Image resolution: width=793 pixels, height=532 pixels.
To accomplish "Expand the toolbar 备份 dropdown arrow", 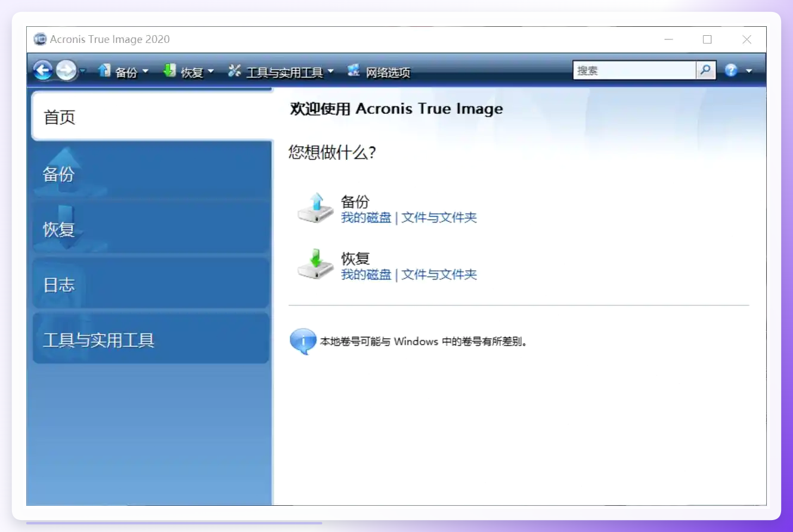I will [145, 72].
